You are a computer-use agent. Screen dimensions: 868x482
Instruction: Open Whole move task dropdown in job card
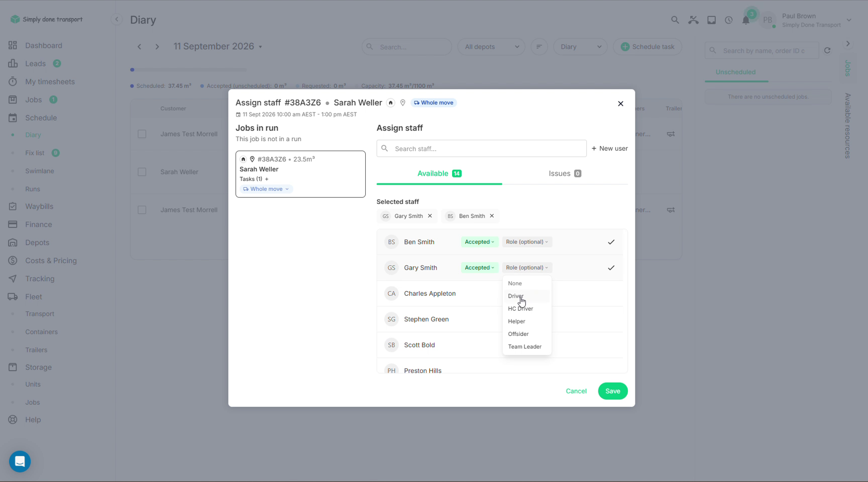(x=266, y=189)
